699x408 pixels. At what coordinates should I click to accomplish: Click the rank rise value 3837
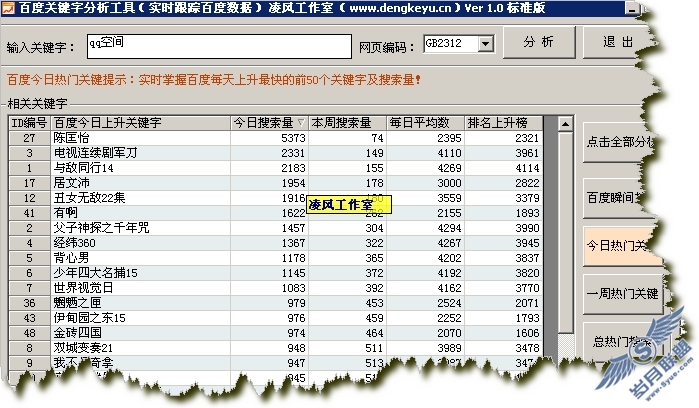[x=527, y=258]
